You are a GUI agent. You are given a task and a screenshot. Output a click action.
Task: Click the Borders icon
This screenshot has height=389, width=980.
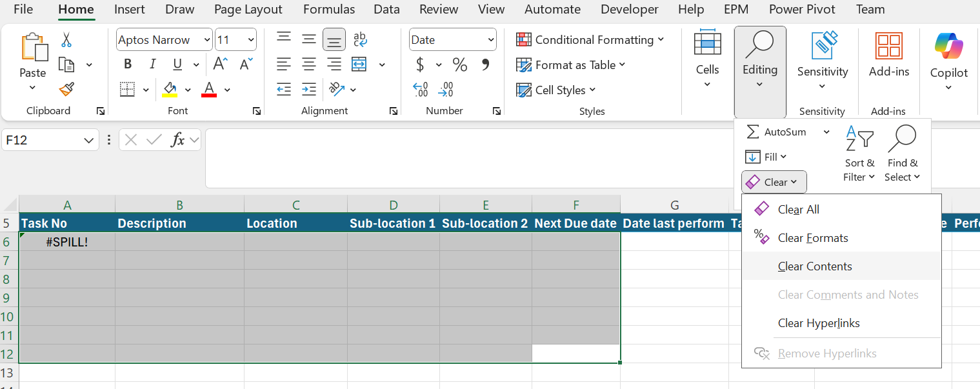[x=128, y=89]
